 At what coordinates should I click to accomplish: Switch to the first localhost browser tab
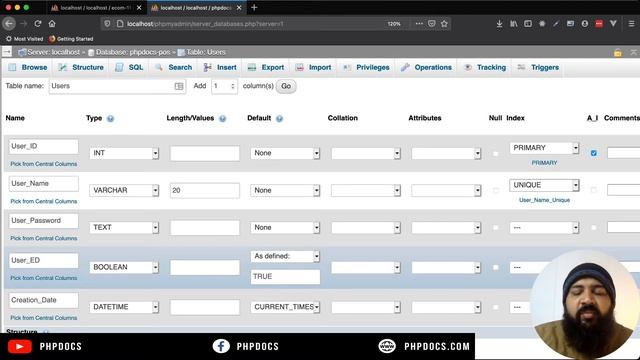(x=96, y=7)
